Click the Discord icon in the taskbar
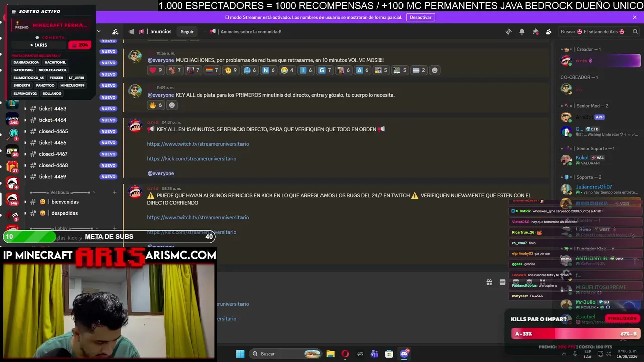Image resolution: width=644 pixels, height=362 pixels. (404, 354)
